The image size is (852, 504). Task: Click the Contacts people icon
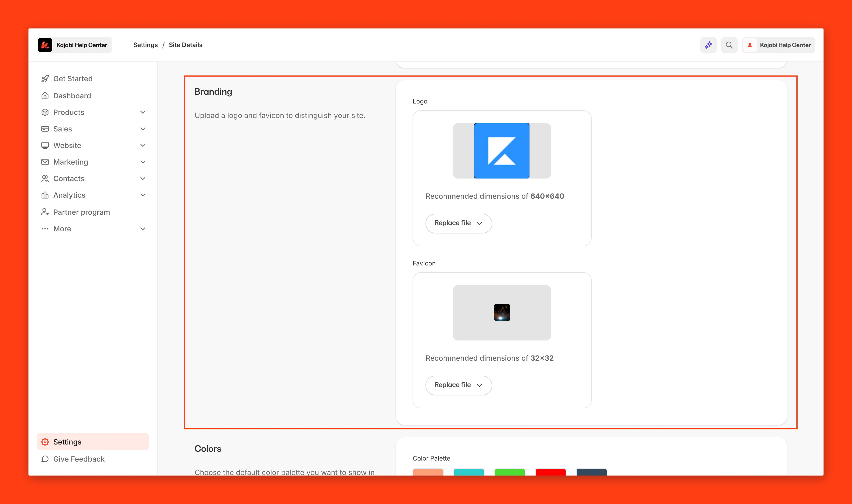[x=45, y=178]
